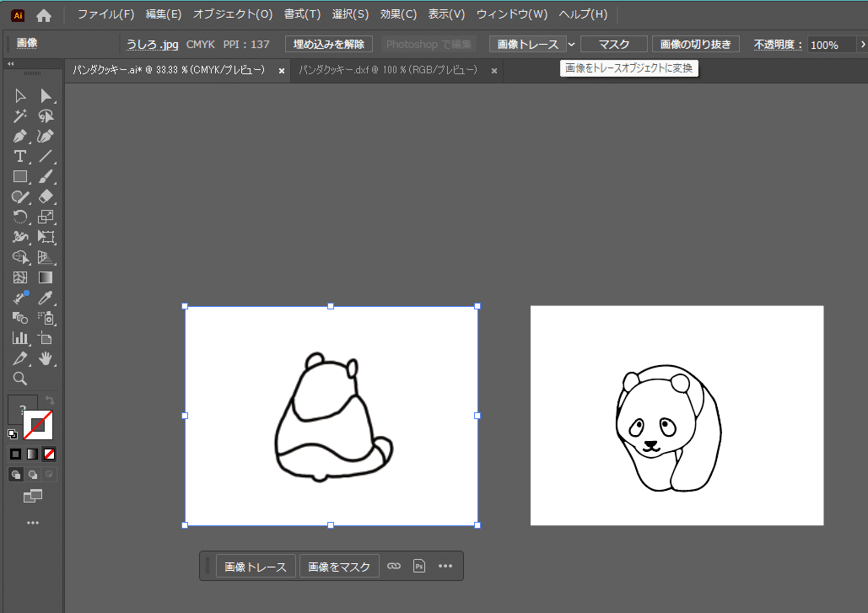The height and width of the screenshot is (613, 868).
Task: Open the ファイル(F) menu
Action: click(105, 14)
